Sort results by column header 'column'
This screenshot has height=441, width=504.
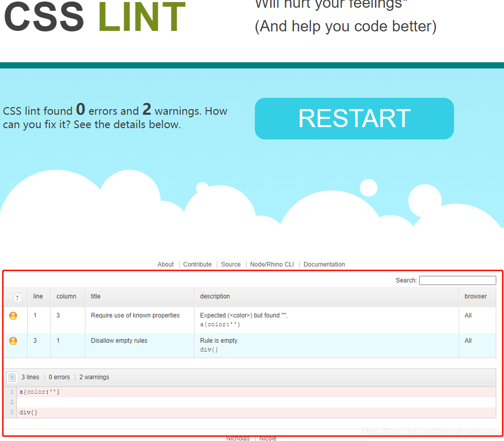(x=66, y=296)
